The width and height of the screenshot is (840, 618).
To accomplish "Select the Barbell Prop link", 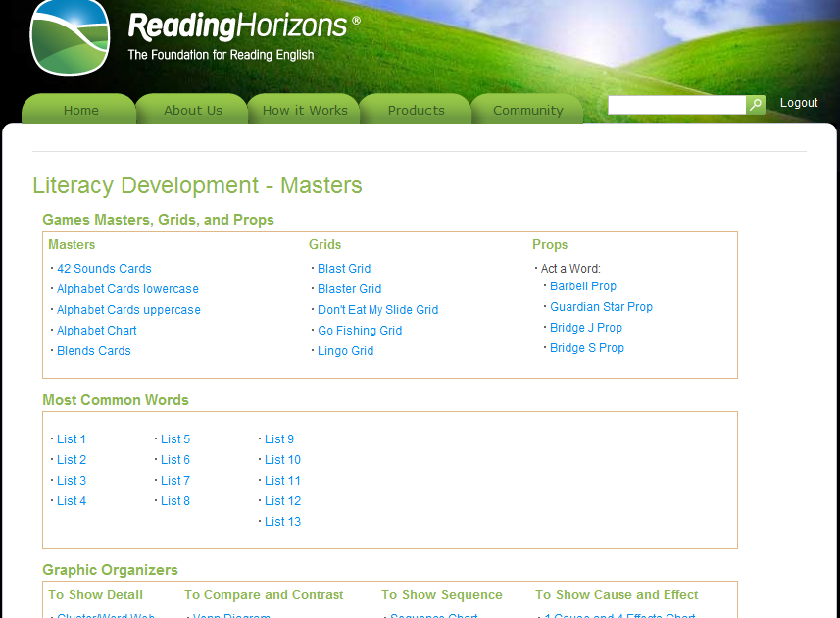I will [x=583, y=285].
